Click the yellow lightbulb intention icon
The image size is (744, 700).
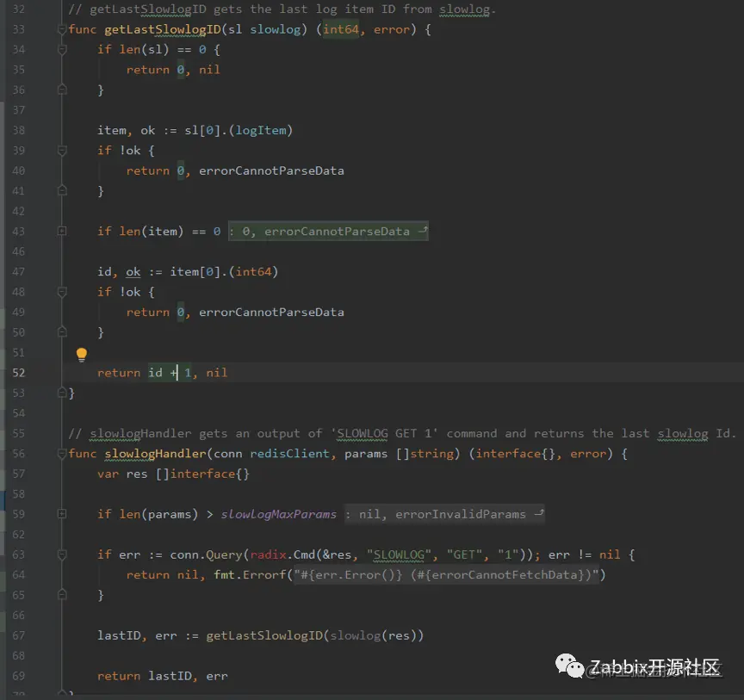pos(82,354)
